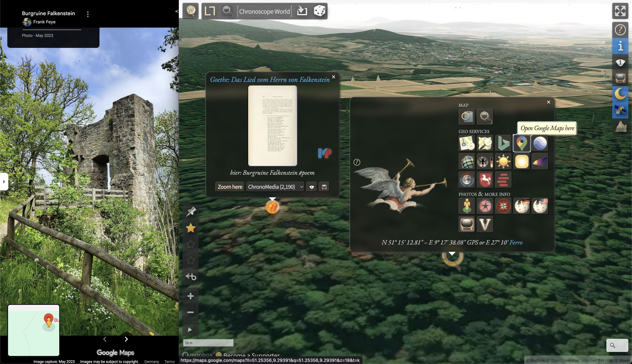Follow the Ferro longitude link
This screenshot has width=632, height=364.
516,242
